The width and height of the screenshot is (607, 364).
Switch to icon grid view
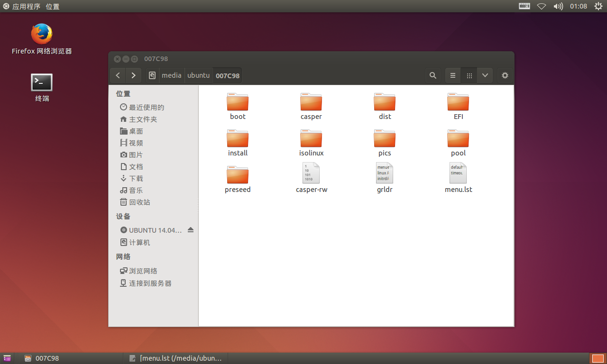click(469, 75)
